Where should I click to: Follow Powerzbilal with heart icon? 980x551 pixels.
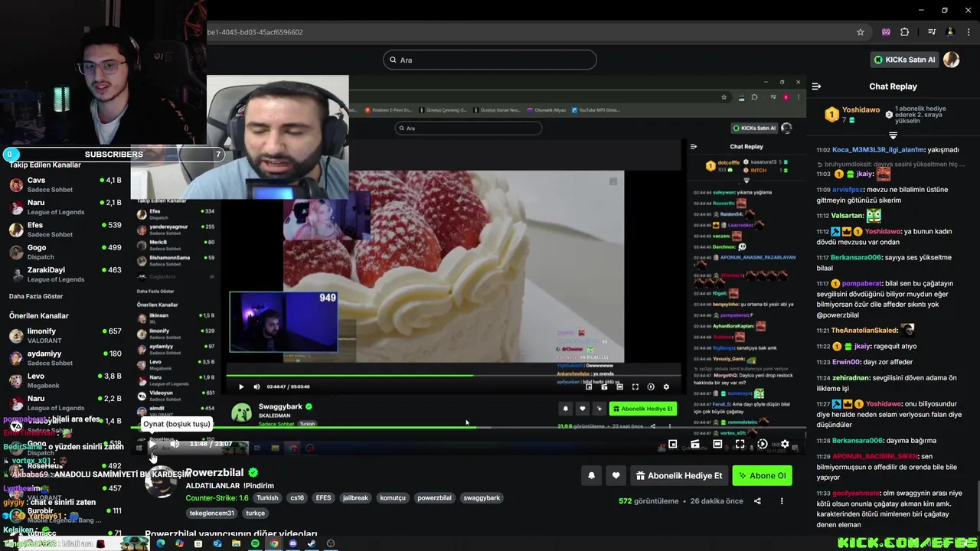tap(616, 475)
